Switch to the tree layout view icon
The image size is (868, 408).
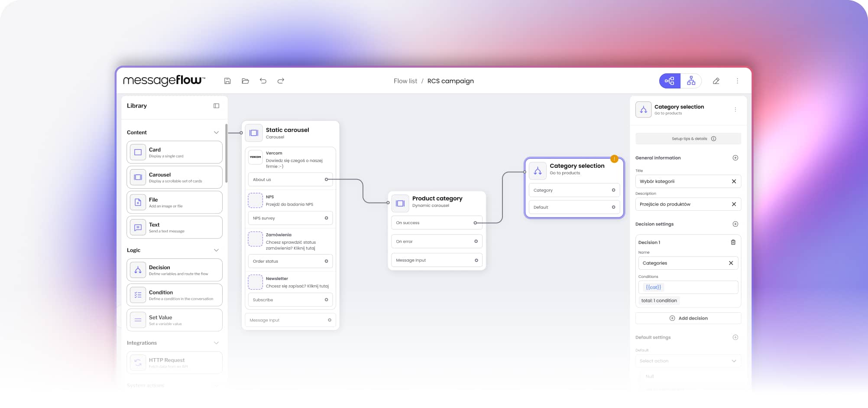pos(691,81)
